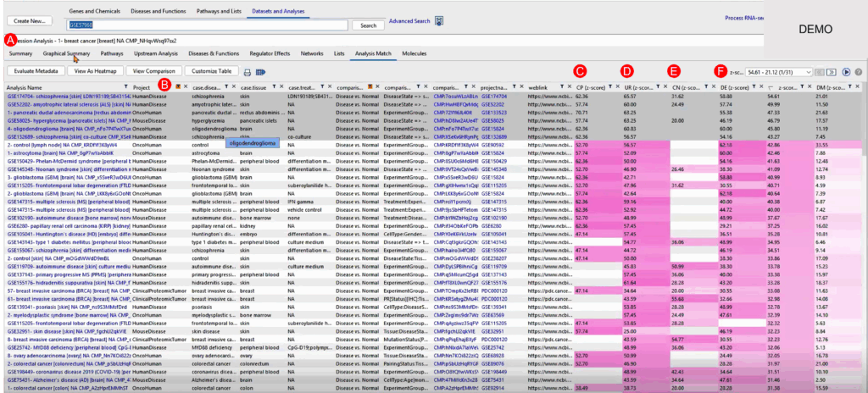This screenshot has width=868, height=393.
Task: Open the PDC000120 project link in row 57- breast invasive carcinoma
Action: (494, 290)
